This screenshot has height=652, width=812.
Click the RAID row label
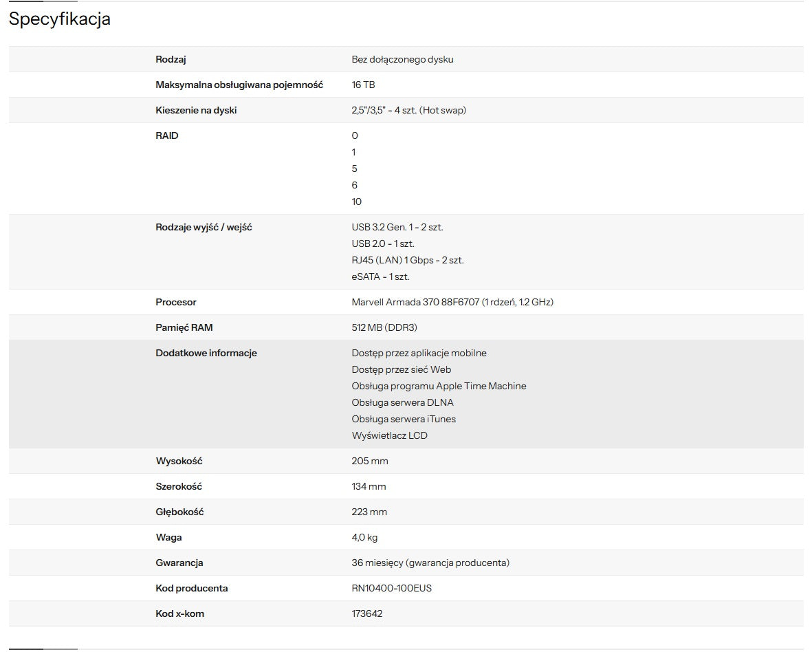tap(167, 135)
